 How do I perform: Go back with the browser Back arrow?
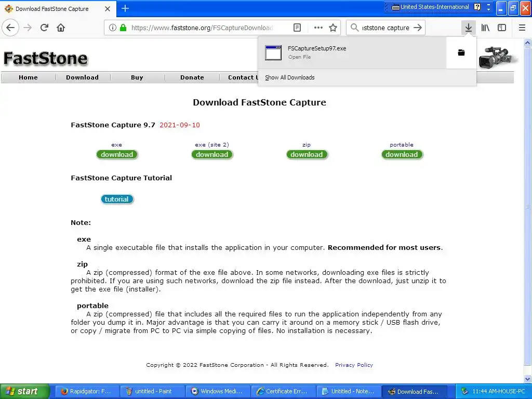[x=10, y=28]
